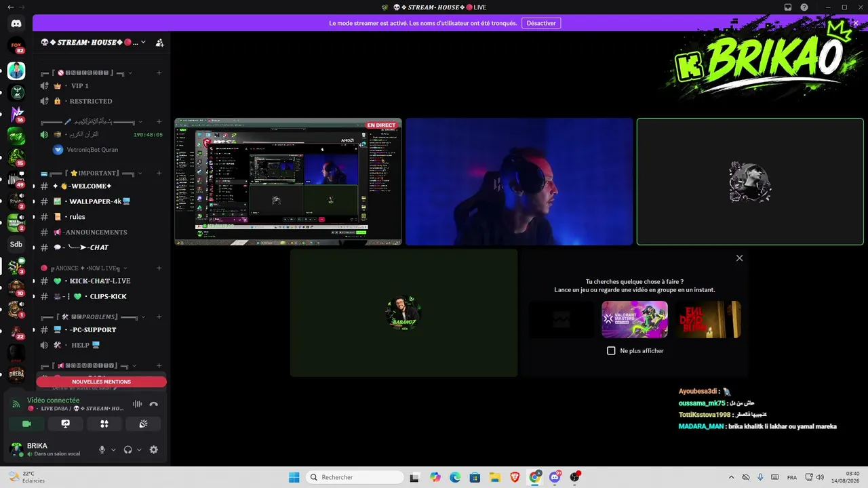Click the Désactiver streamer mode button
868x488 pixels.
point(541,23)
